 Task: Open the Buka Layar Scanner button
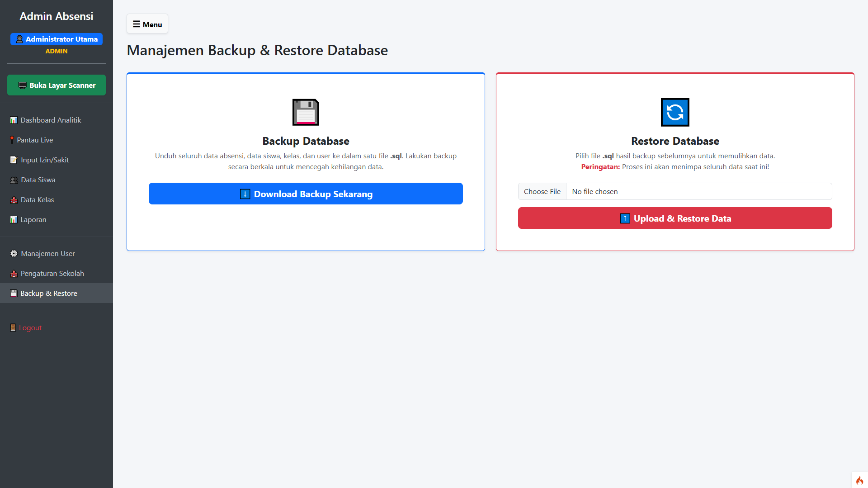(57, 85)
